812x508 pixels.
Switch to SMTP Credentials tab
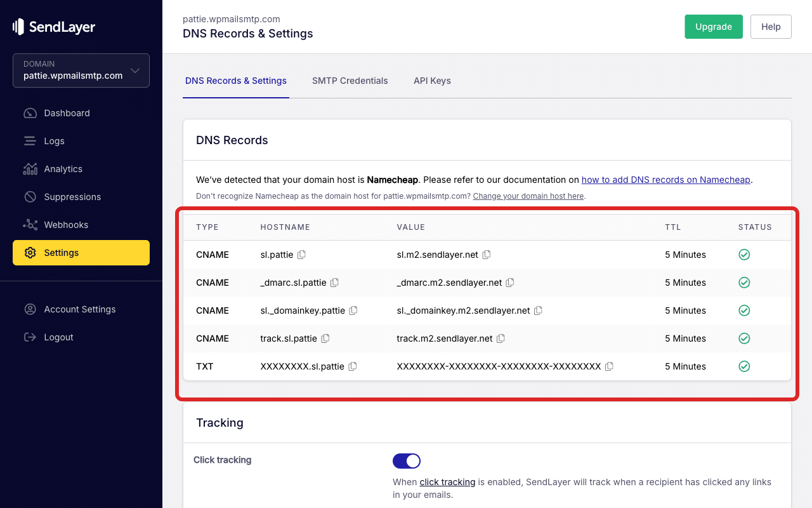[350, 81]
